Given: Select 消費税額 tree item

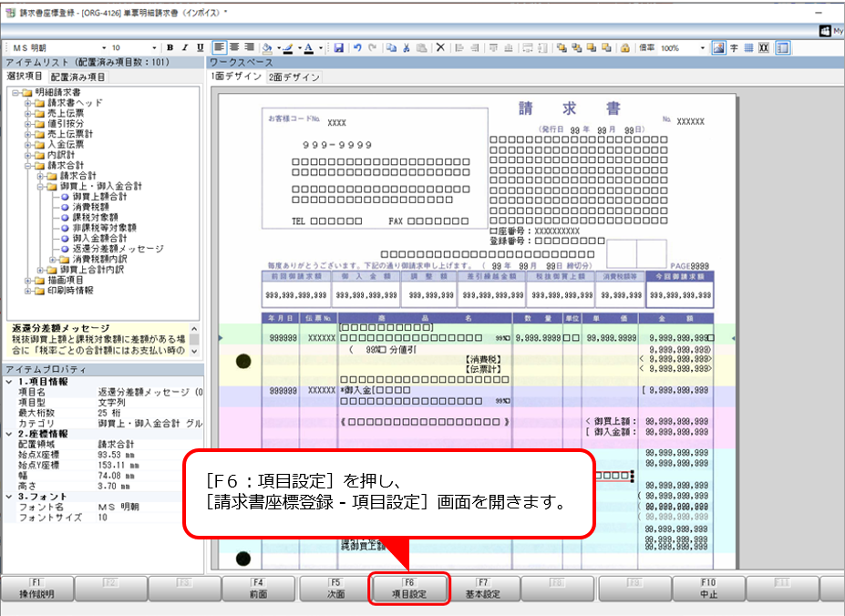Looking at the screenshot, I should click(90, 207).
